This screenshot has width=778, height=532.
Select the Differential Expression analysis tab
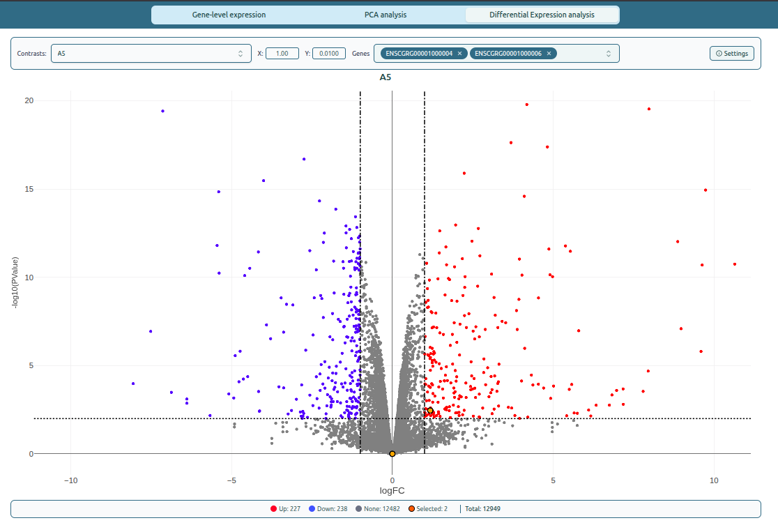coord(542,15)
